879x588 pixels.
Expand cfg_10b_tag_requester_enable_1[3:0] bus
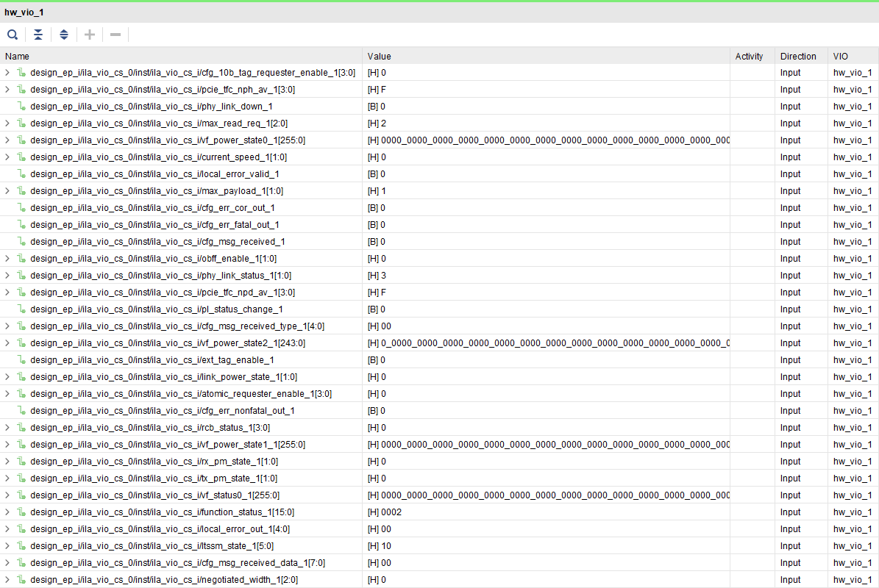(x=7, y=73)
